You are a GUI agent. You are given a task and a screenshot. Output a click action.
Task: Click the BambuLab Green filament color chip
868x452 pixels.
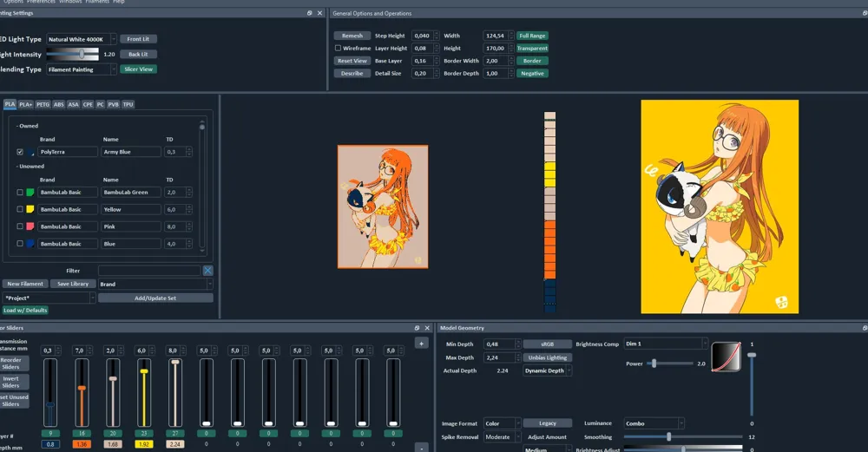click(x=30, y=193)
